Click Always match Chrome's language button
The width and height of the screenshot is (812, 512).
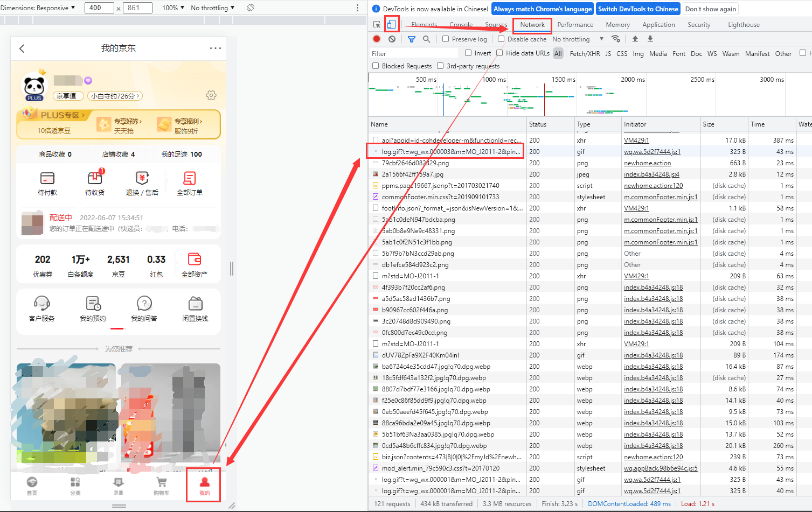543,9
